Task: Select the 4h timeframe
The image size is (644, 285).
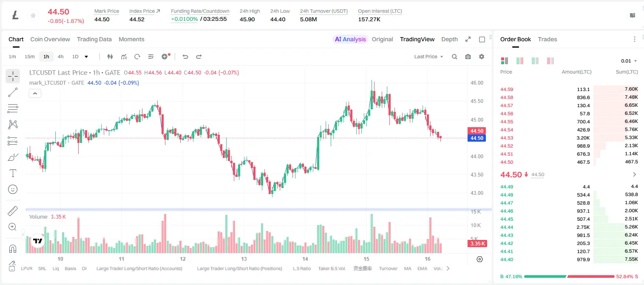Action: (60, 57)
